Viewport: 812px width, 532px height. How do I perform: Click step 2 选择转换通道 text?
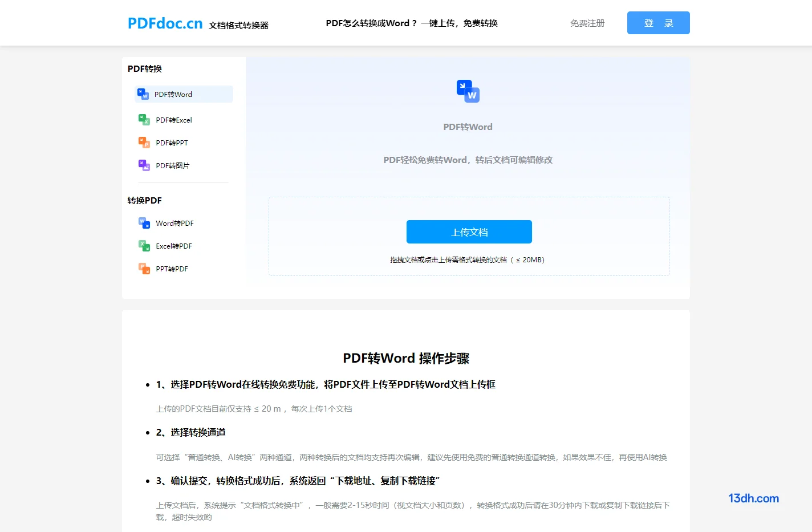[x=190, y=433]
